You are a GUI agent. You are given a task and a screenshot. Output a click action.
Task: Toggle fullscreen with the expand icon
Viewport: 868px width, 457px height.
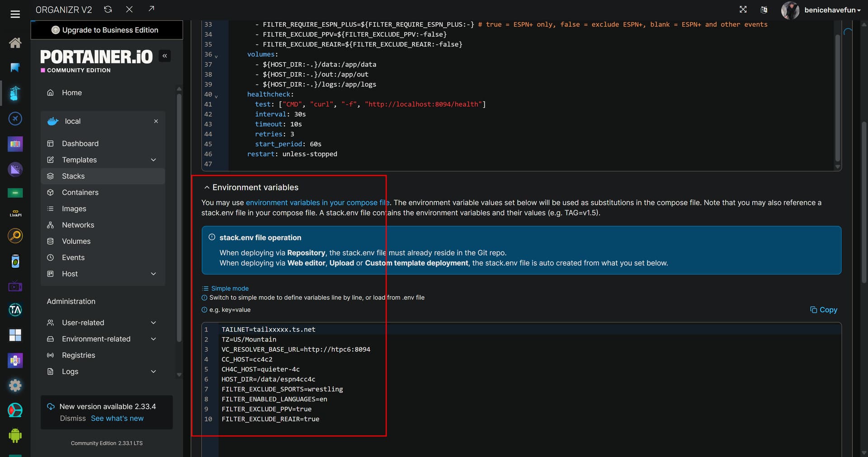[743, 10]
